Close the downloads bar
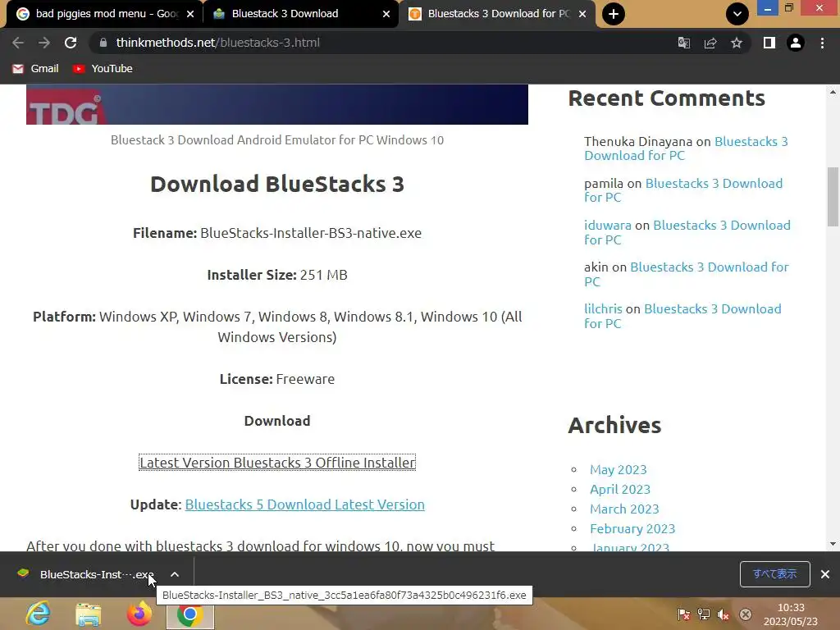 (x=825, y=574)
